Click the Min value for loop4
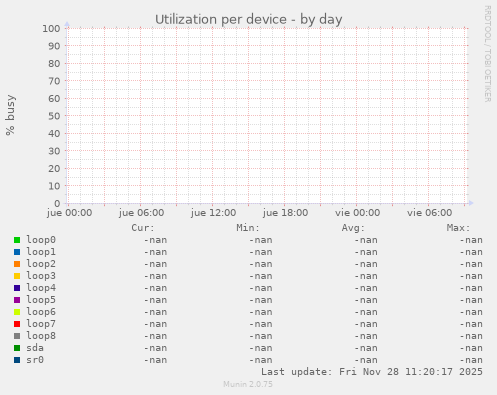The image size is (497, 395). [261, 288]
